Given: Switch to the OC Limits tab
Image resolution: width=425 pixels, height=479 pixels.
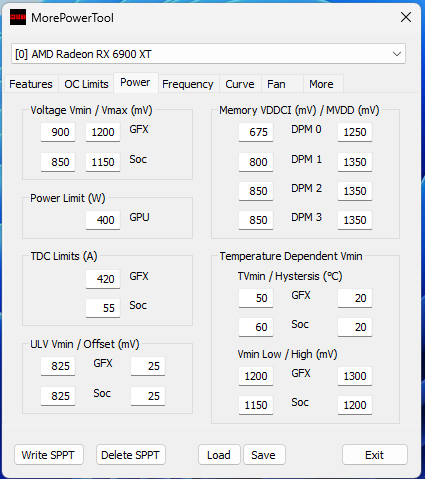Looking at the screenshot, I should click(x=86, y=84).
